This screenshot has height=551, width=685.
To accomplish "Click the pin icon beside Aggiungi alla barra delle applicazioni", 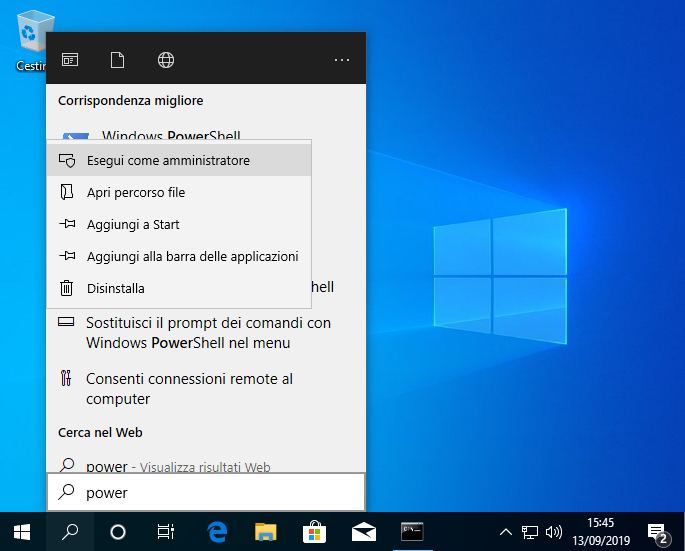I will (67, 256).
